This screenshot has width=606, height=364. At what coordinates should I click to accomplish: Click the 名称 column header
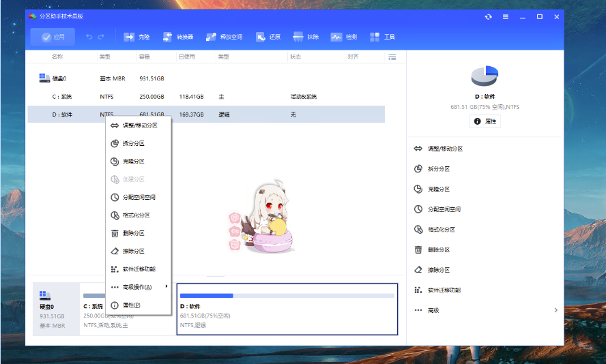(x=57, y=57)
